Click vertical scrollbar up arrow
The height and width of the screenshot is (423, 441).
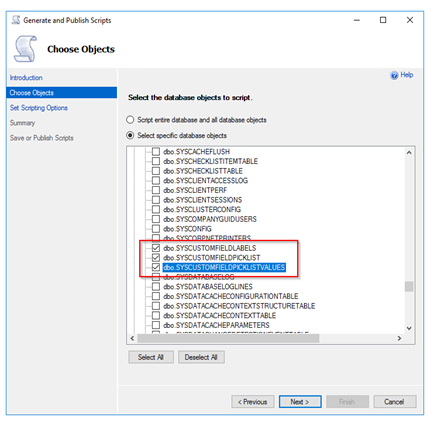409,153
